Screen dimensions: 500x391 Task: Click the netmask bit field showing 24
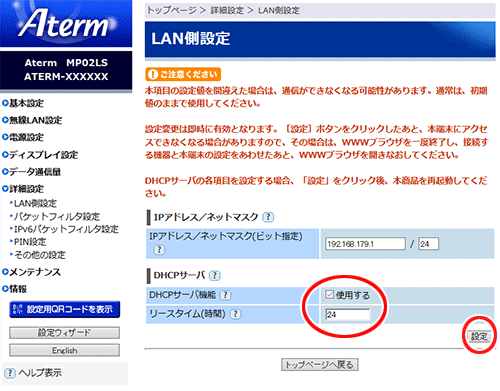tap(429, 244)
